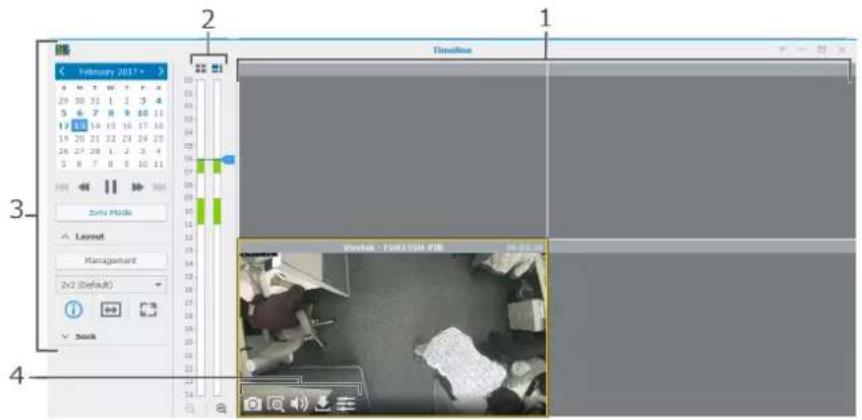Open the digital zoom magnifier tool

275,404
